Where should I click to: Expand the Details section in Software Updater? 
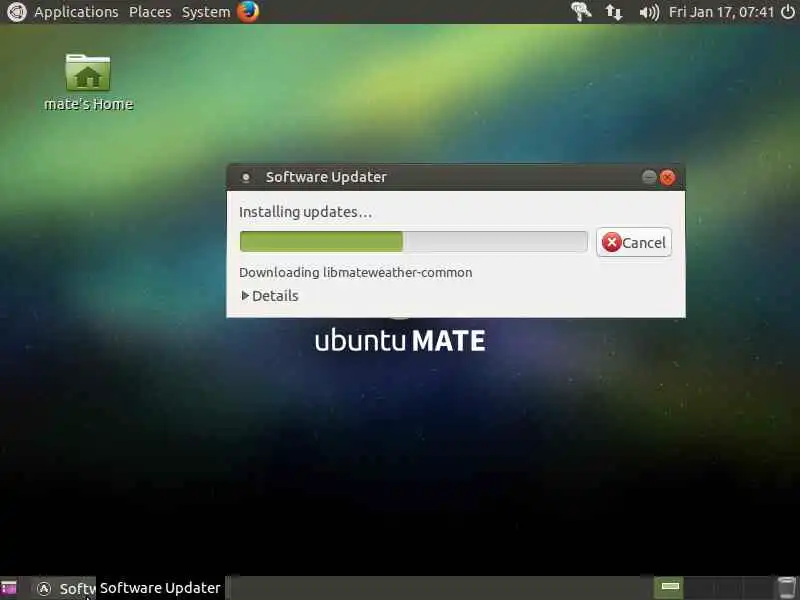pos(270,296)
